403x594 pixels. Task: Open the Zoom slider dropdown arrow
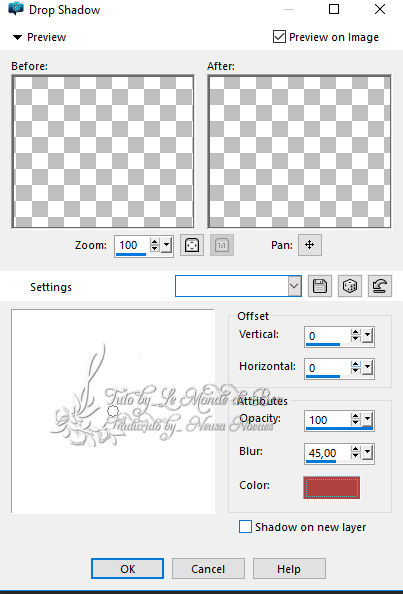tap(167, 245)
